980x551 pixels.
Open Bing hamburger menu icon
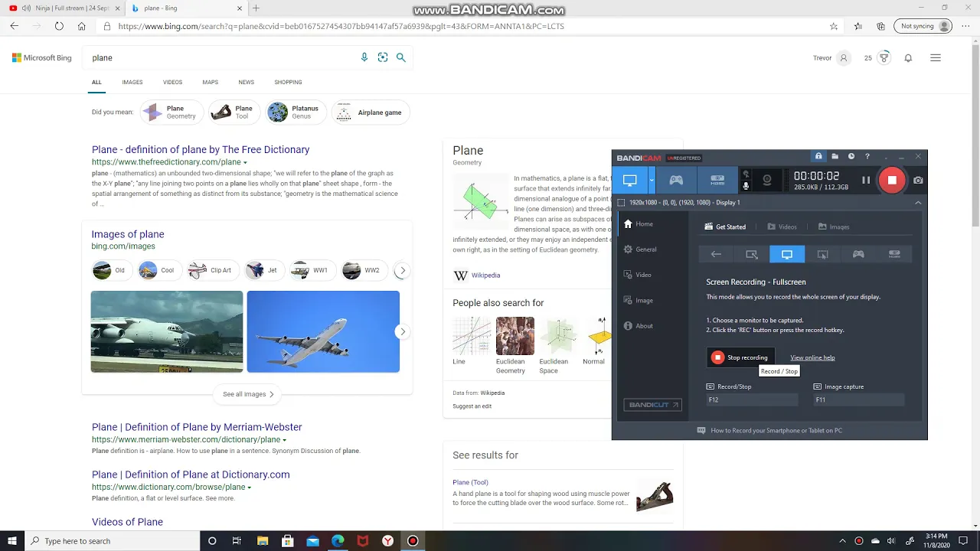point(935,57)
